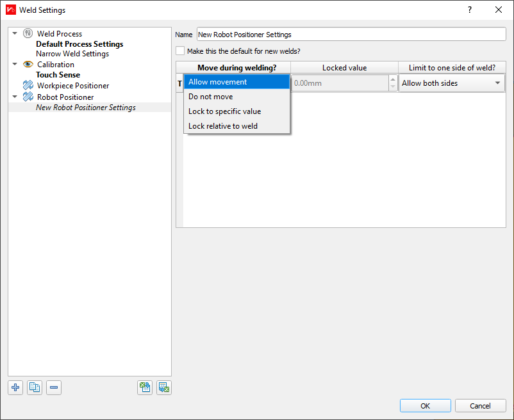Image resolution: width=514 pixels, height=420 pixels.
Task: Click the import settings icon
Action: (x=145, y=387)
